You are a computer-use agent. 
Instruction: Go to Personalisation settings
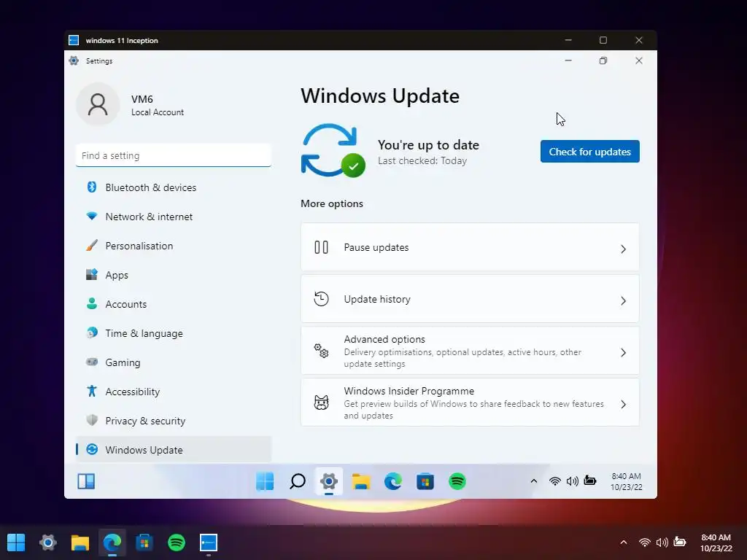[174, 246]
